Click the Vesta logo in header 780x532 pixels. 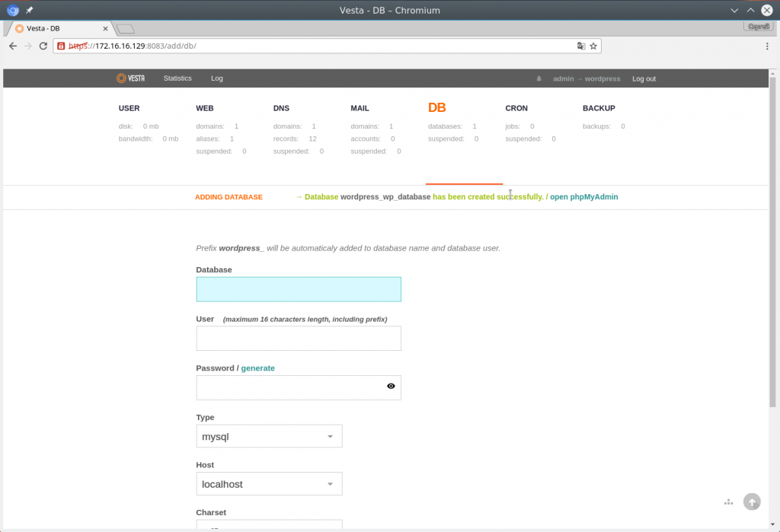(x=130, y=78)
